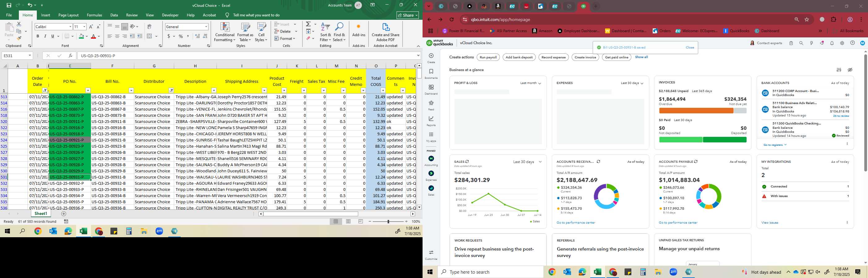Click the fill color yellow swatch button
Viewport: 868px width, 278px height.
(81, 36)
